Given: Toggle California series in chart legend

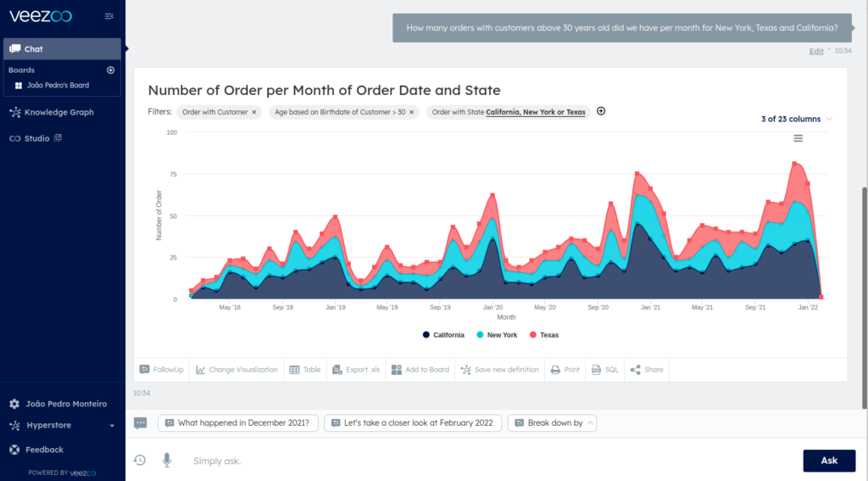Looking at the screenshot, I should [443, 335].
